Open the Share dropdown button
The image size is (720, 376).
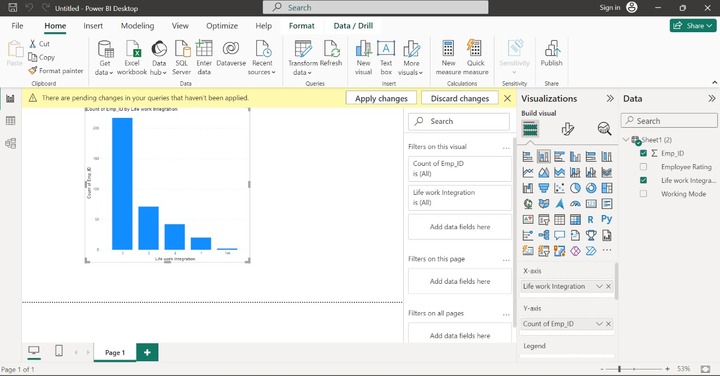click(x=693, y=26)
